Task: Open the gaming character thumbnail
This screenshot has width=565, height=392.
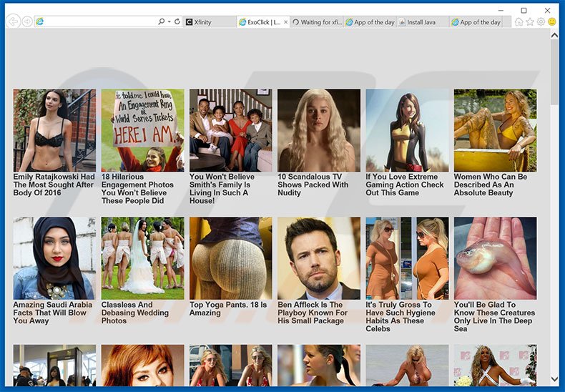Action: click(x=407, y=130)
